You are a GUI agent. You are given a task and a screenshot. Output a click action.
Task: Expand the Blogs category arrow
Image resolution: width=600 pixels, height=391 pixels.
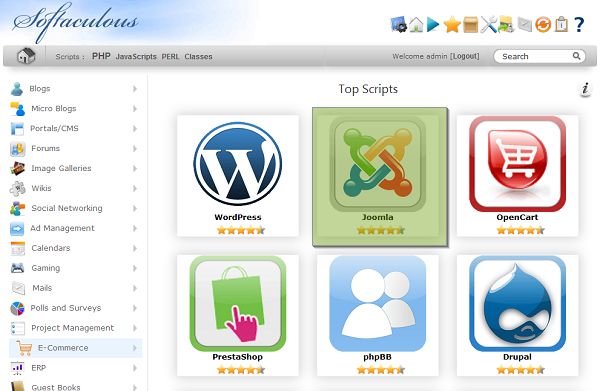[x=135, y=89]
